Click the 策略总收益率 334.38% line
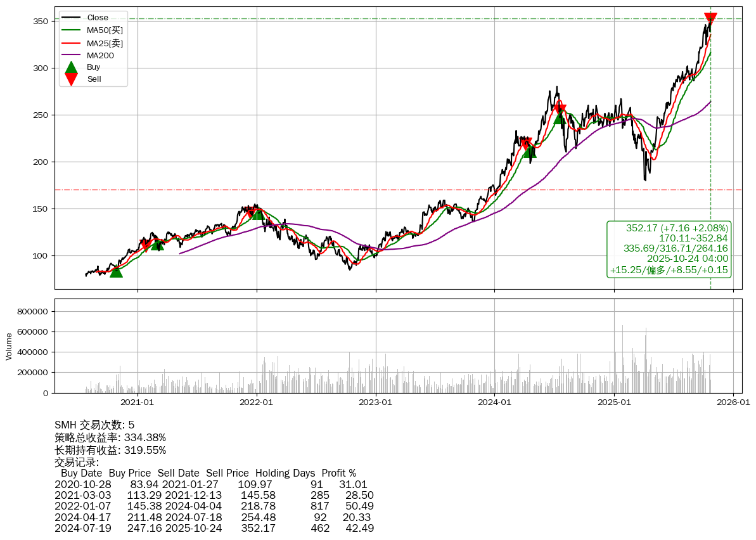This screenshot has width=756, height=540. tap(110, 437)
